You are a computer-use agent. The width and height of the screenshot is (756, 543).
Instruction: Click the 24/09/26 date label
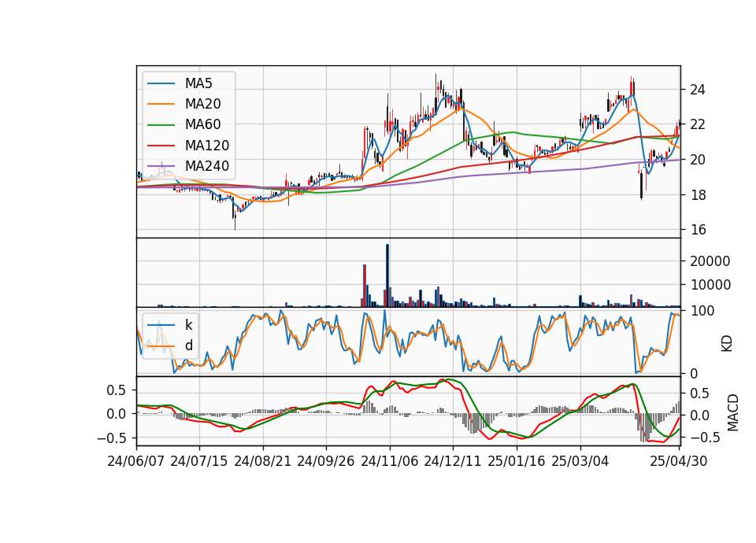[326, 462]
